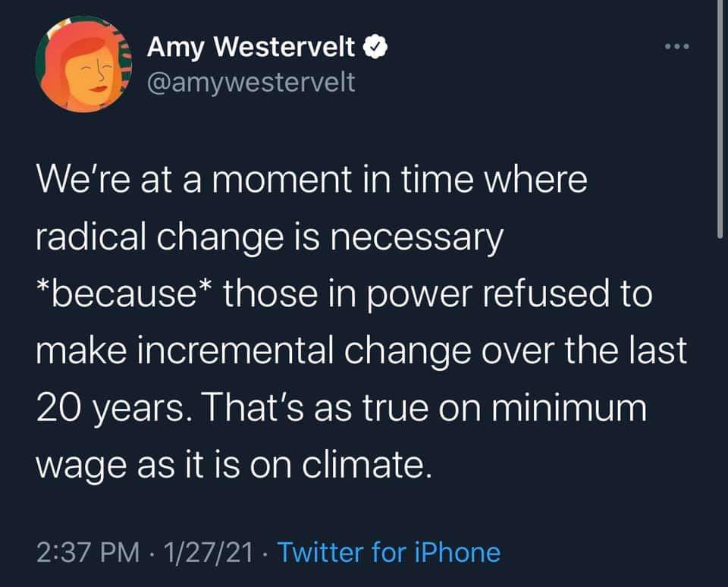Click the blue verified badge icon
The image size is (728, 587).
tap(376, 49)
